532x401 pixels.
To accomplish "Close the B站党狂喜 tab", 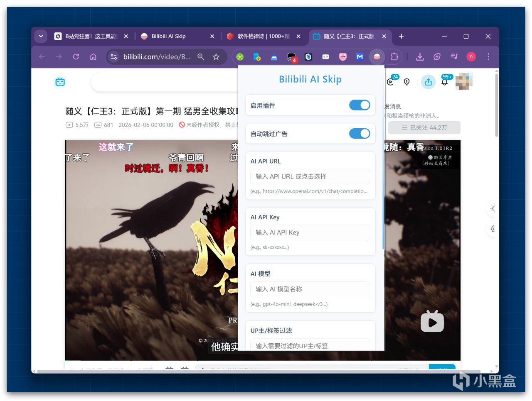I will (x=126, y=37).
